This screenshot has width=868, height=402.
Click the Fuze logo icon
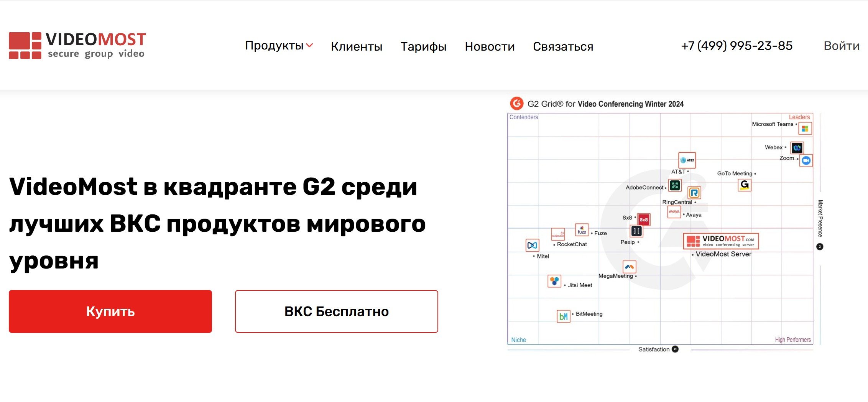click(x=582, y=230)
